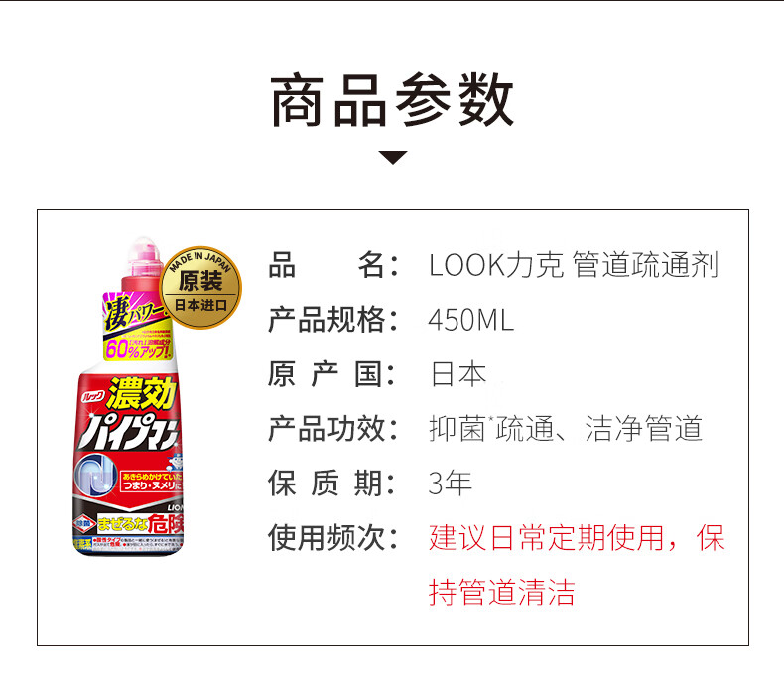Image resolution: width=784 pixels, height=691 pixels.
Task: Click the gold 原装 Made in Japan badge
Action: click(201, 287)
